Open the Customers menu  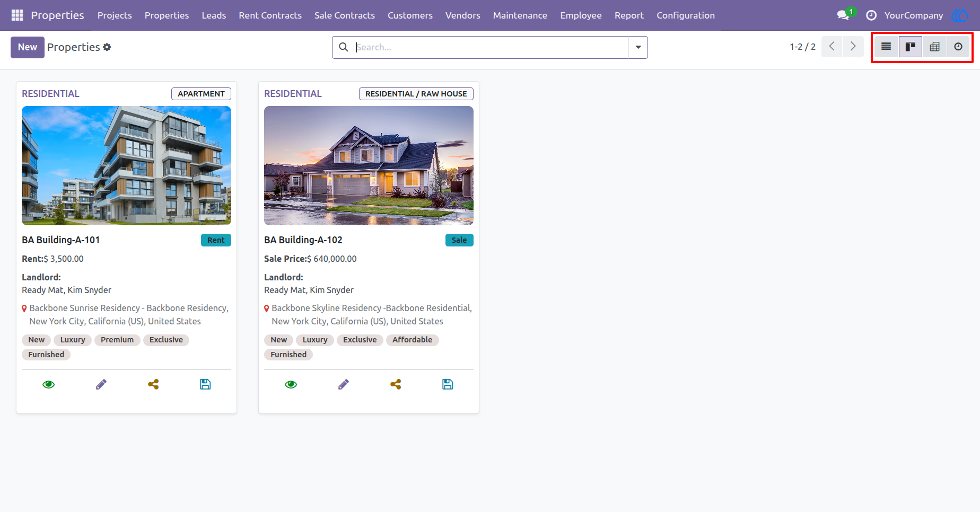(410, 15)
